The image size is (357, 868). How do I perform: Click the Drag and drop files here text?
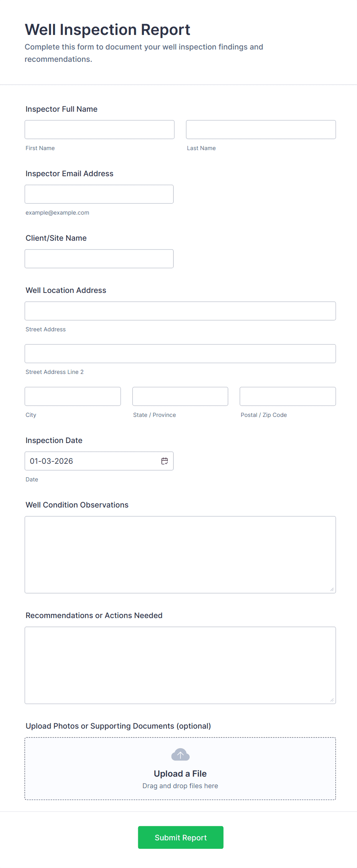[180, 785]
